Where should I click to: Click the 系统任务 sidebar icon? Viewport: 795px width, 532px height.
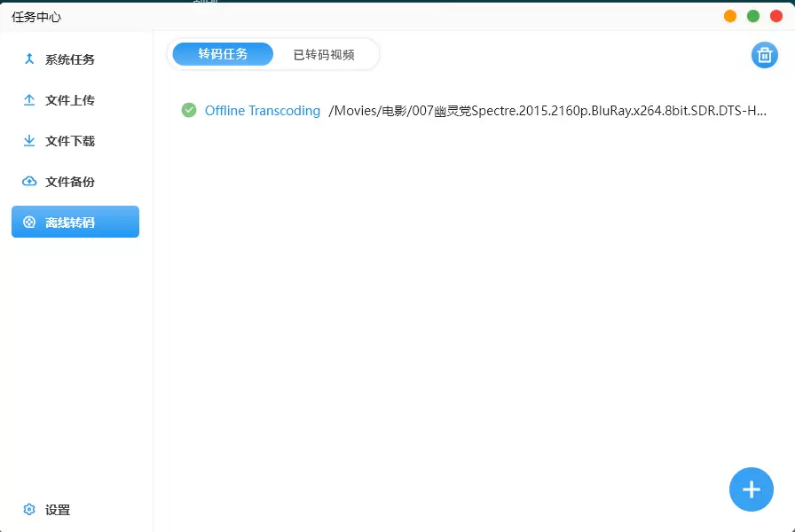tap(29, 59)
